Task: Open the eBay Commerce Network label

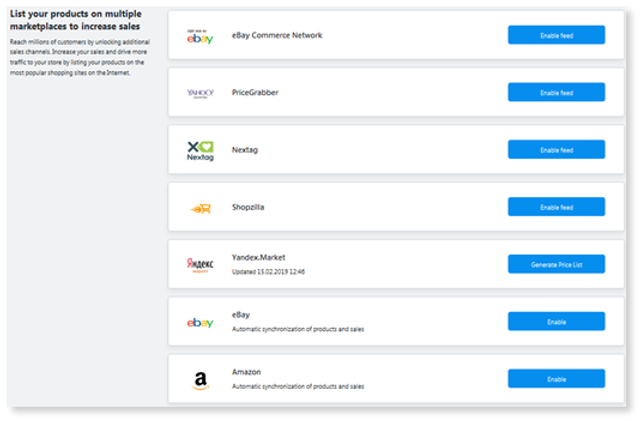Action: point(277,35)
